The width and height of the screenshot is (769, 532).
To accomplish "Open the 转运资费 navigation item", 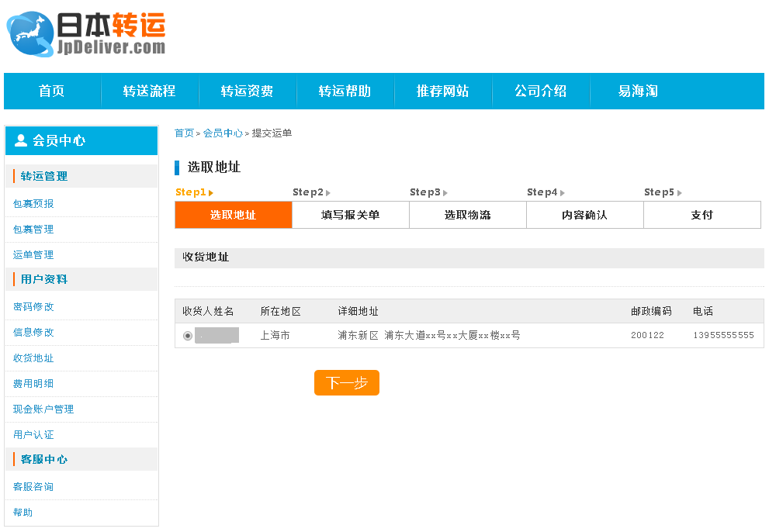I will point(248,91).
